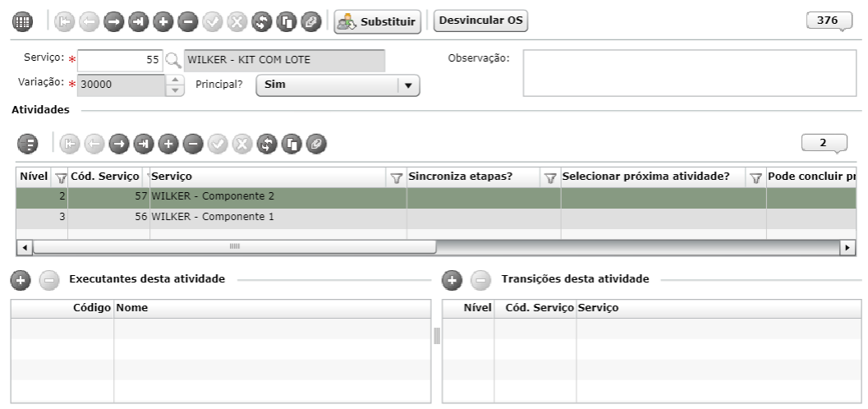Click horizontal scrollbar left arrow

(x=24, y=247)
